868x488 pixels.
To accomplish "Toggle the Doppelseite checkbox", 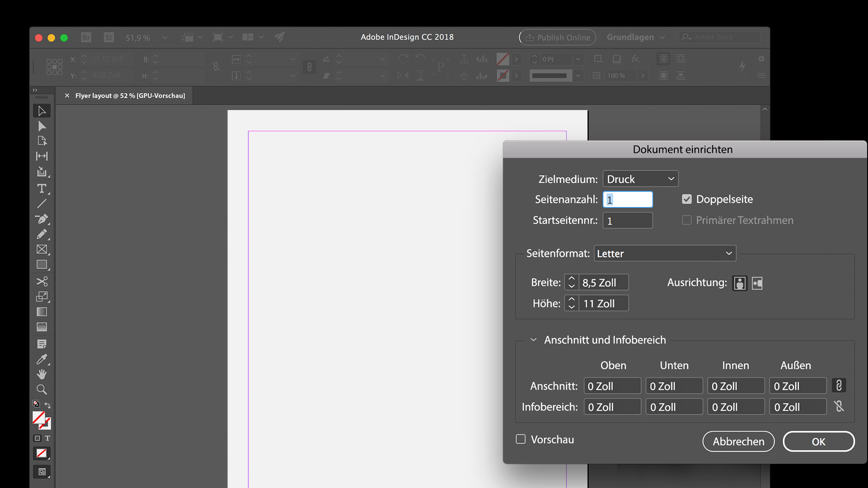I will (687, 199).
